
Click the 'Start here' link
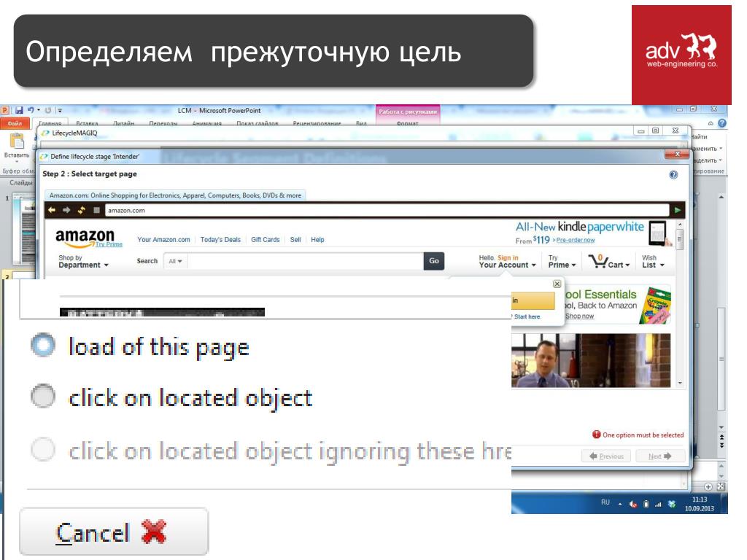tap(527, 316)
